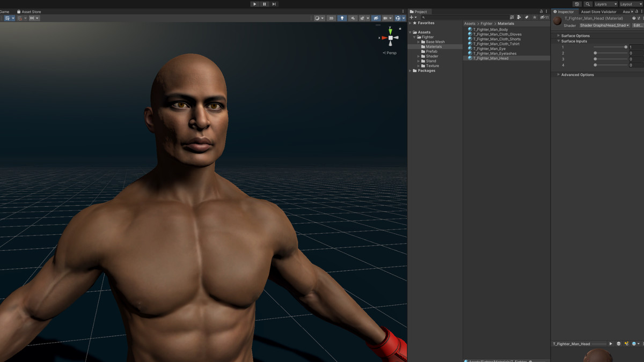Open Project panel three-dot menu
Screen dimensions: 644x362
coord(547,11)
